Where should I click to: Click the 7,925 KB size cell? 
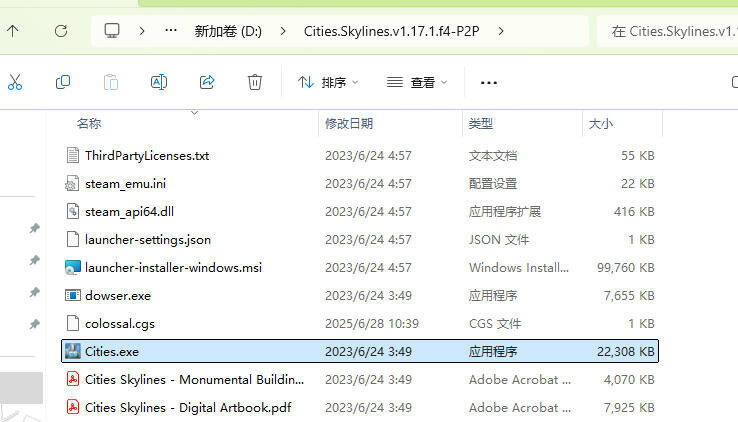click(629, 408)
